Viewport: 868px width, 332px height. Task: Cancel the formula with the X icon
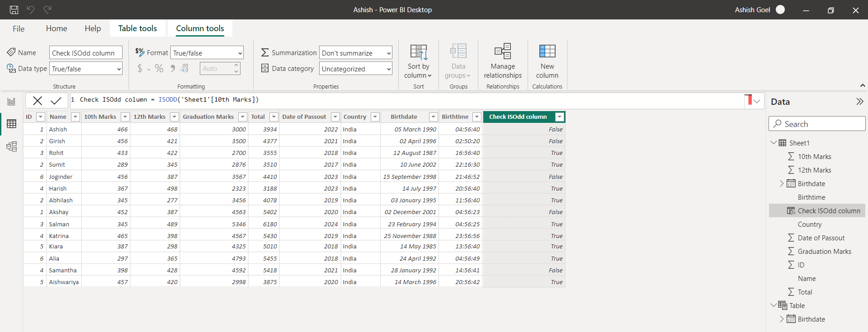pos(38,100)
